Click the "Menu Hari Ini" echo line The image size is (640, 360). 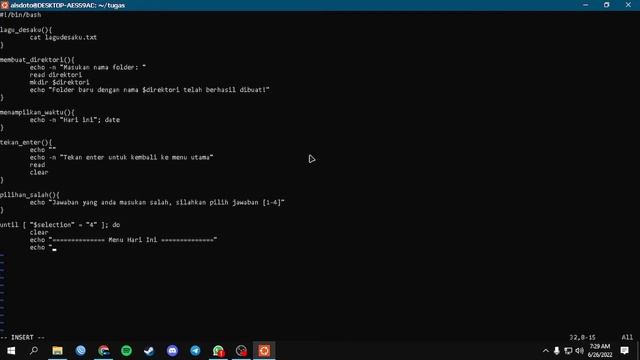[x=123, y=240]
